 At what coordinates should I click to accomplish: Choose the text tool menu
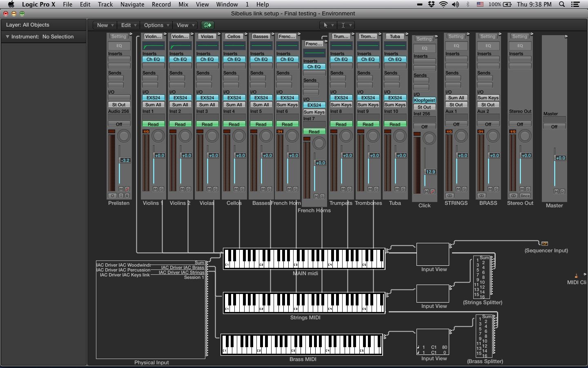(x=346, y=25)
